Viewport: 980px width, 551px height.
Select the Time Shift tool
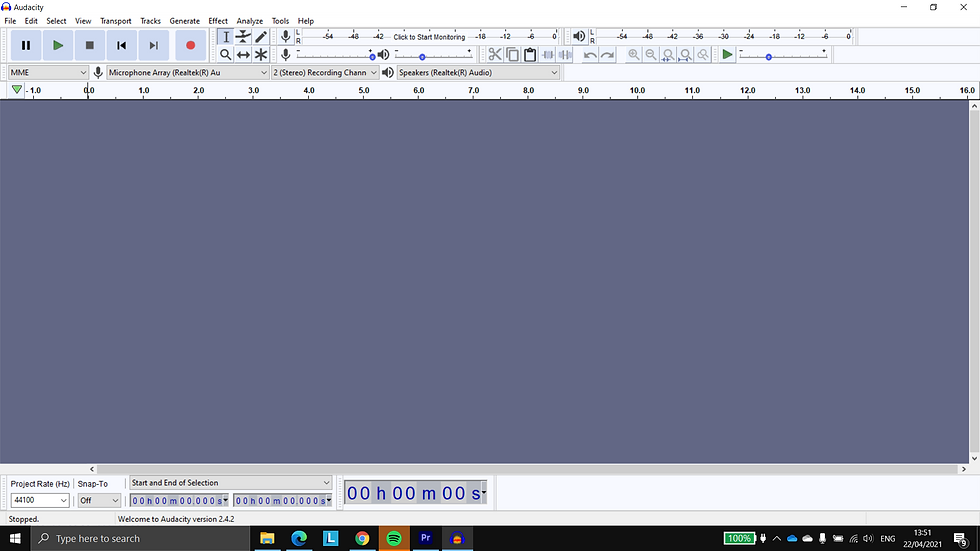(x=243, y=54)
